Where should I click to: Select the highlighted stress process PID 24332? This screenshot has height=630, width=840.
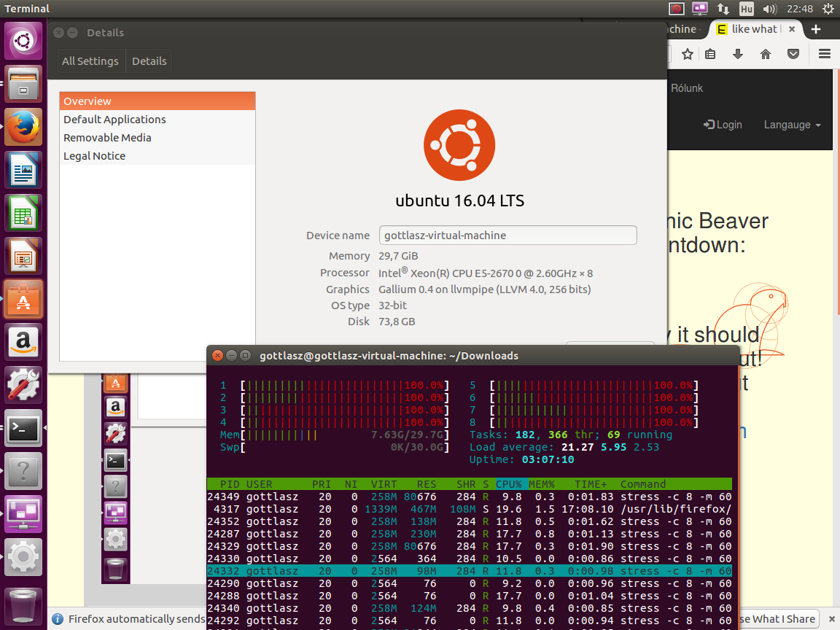tap(470, 571)
